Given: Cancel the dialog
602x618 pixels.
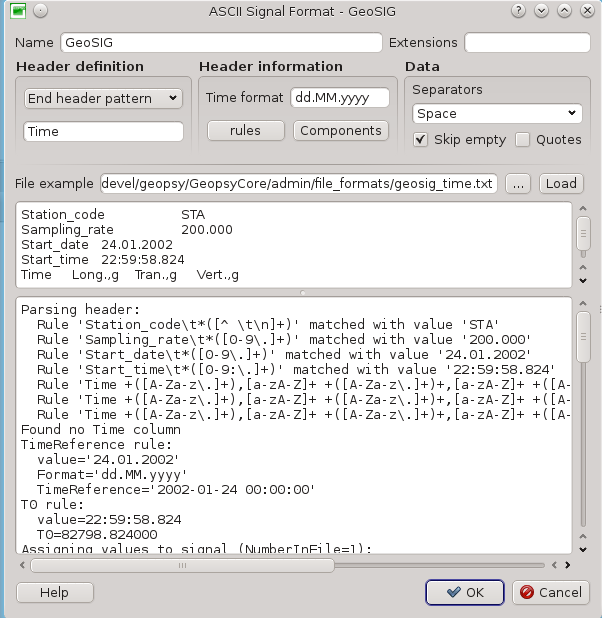Looking at the screenshot, I should (x=550, y=592).
